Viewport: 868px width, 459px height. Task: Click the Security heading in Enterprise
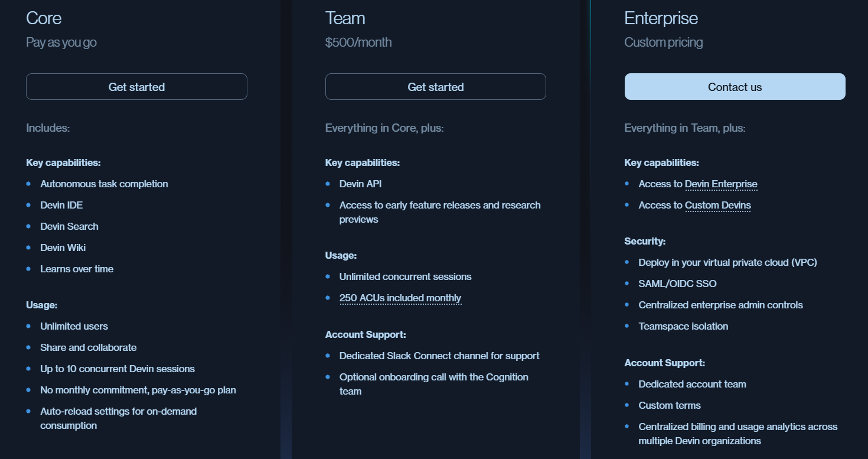click(x=645, y=241)
